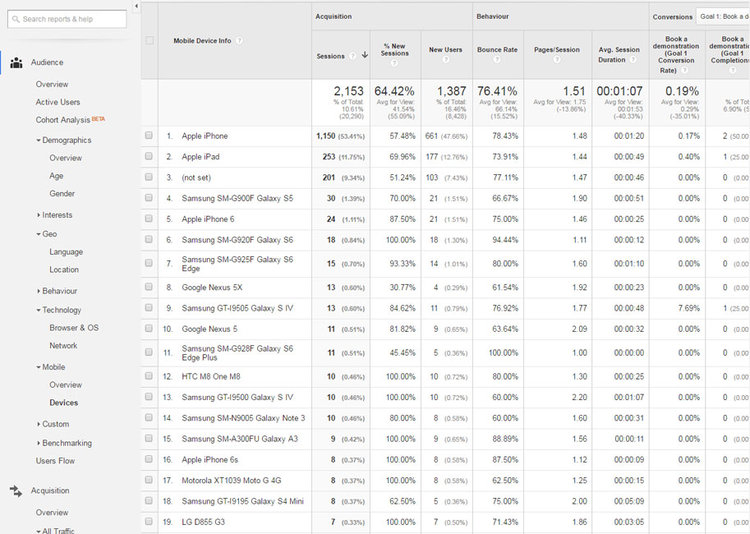The width and height of the screenshot is (750, 534).
Task: Open the Goal 1 conversions dropdown
Action: (x=723, y=16)
